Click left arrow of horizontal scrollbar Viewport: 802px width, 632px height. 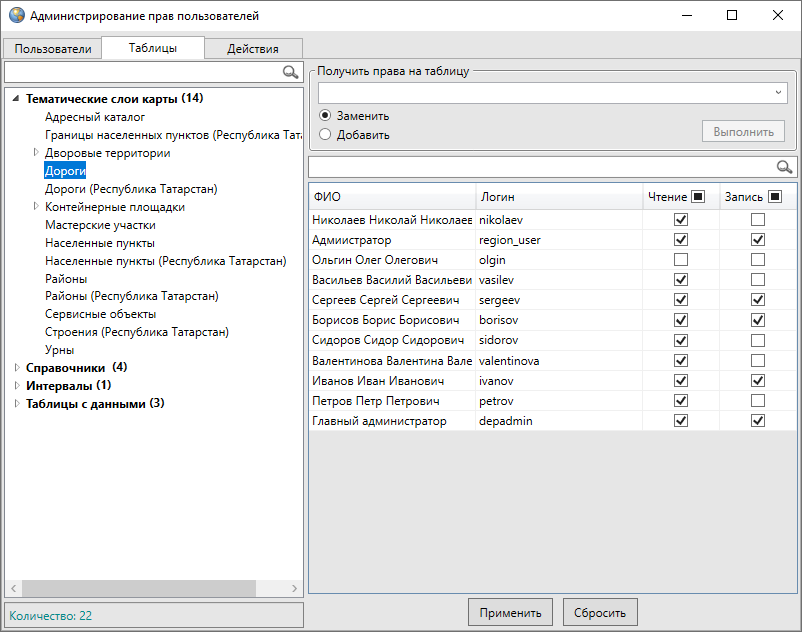[13, 588]
